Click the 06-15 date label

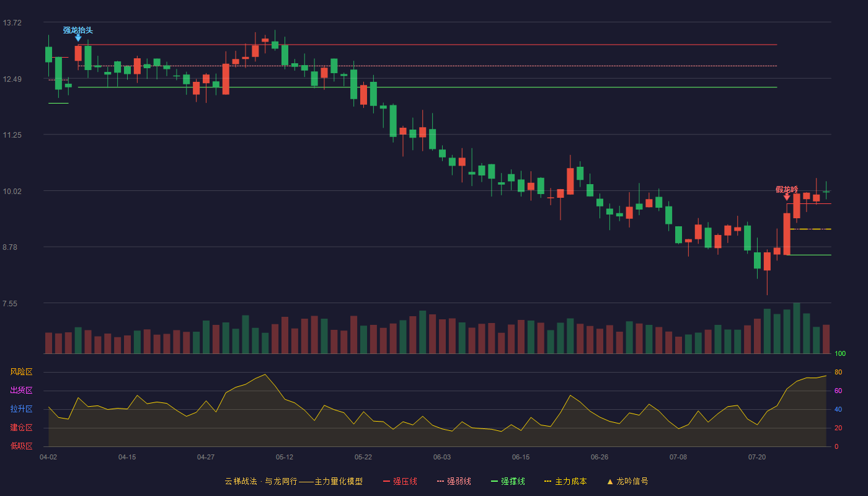521,457
